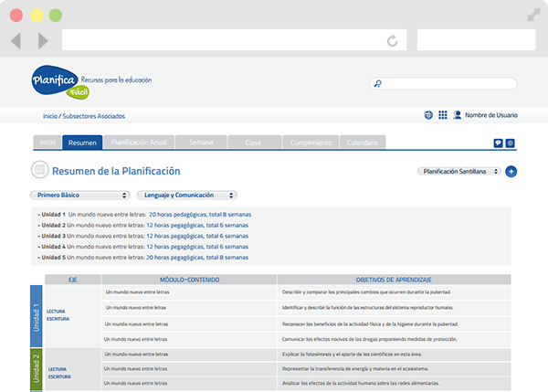Click the browser reload icon
548x392 pixels.
[x=393, y=41]
